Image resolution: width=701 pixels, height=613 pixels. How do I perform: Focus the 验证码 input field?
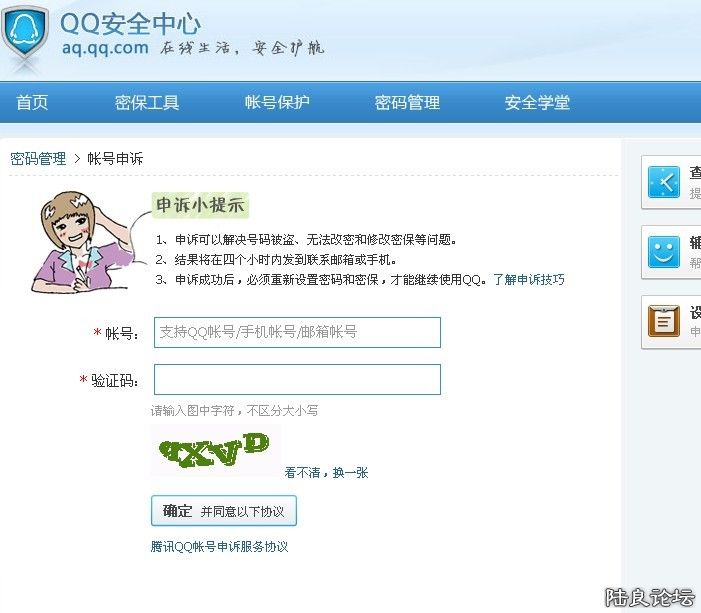[x=297, y=380]
